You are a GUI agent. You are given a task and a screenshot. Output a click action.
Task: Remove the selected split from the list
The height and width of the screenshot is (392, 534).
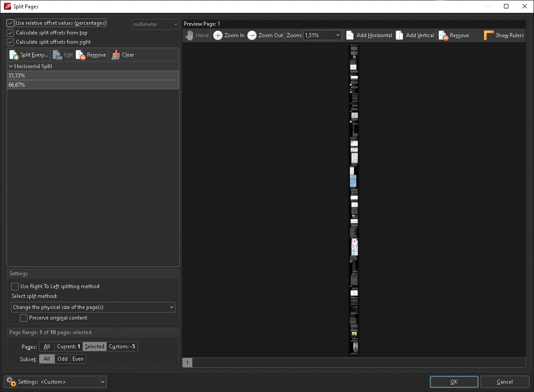point(91,54)
